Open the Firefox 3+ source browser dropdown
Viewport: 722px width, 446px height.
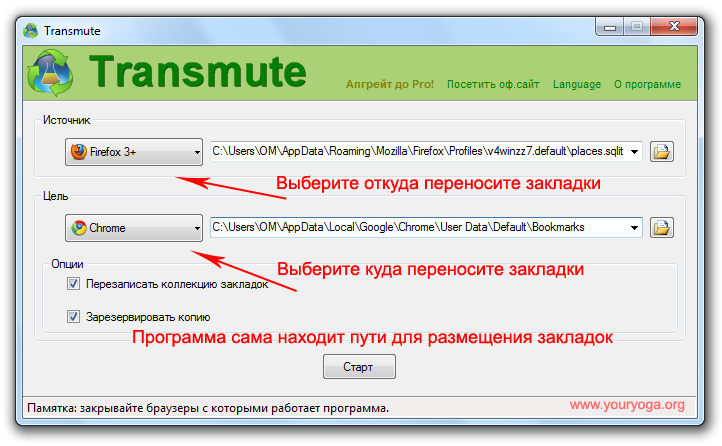click(x=134, y=152)
